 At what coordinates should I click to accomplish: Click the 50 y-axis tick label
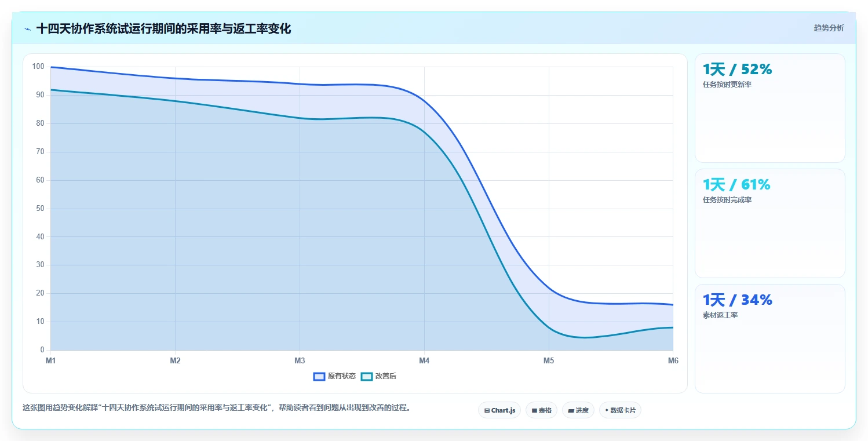pyautogui.click(x=40, y=209)
